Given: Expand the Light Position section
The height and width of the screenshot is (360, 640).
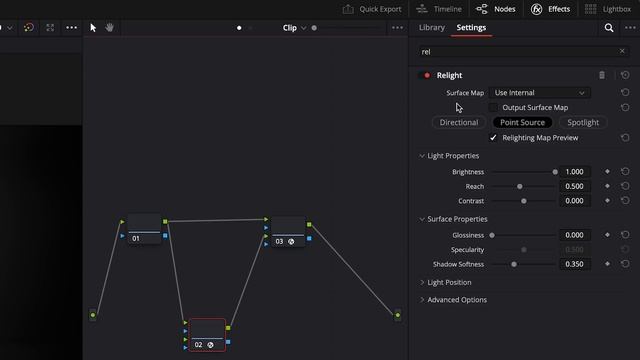Looking at the screenshot, I should [422, 282].
